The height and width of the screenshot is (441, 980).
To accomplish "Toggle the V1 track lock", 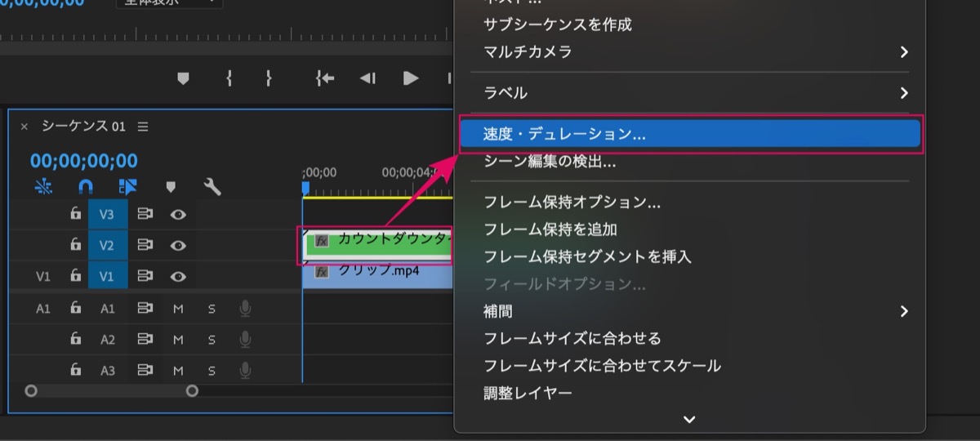I will pos(75,276).
